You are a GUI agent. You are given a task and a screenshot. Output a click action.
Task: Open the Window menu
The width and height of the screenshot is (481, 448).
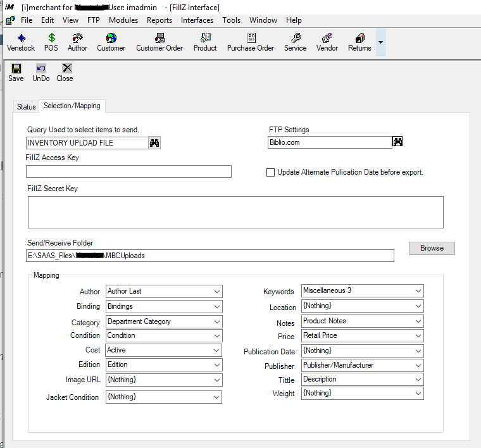click(263, 20)
